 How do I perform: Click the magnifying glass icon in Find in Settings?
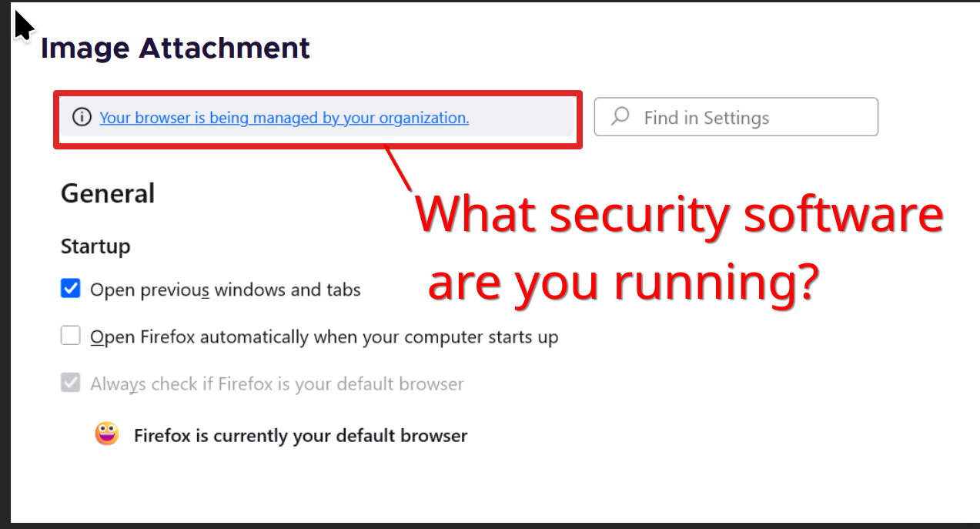click(620, 117)
